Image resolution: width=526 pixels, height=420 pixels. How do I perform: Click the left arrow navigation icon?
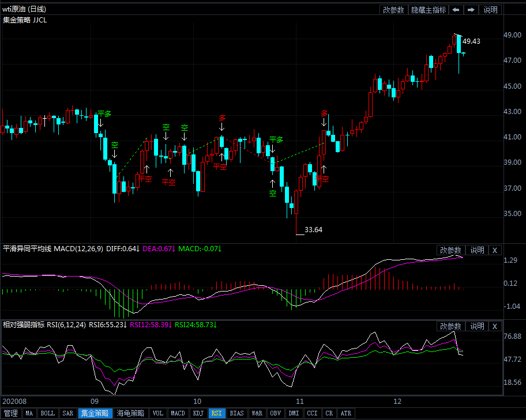[x=456, y=10]
